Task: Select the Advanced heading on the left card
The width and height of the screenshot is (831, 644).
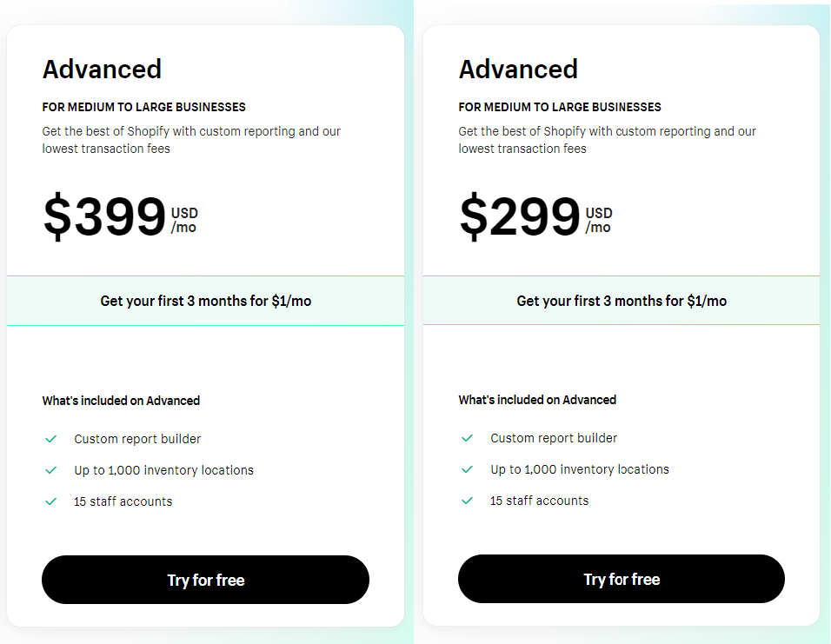Action: click(102, 70)
